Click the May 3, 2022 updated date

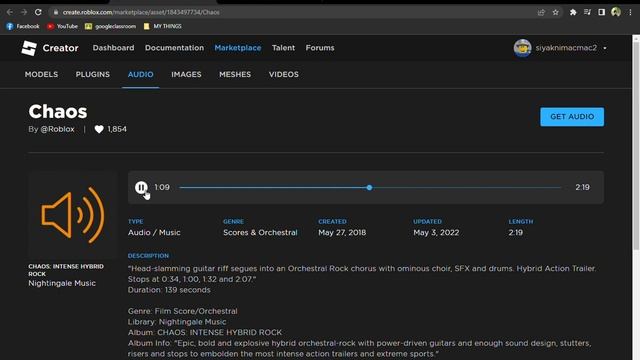[436, 232]
